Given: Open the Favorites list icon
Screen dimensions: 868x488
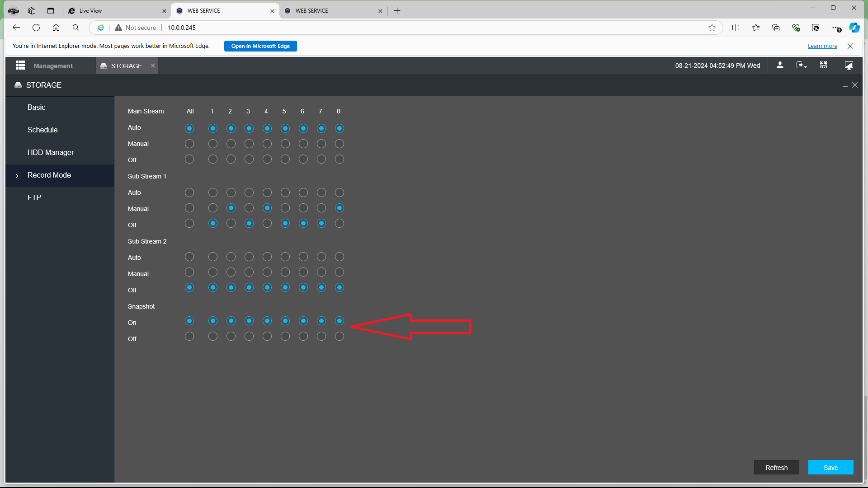Looking at the screenshot, I should coord(756,28).
